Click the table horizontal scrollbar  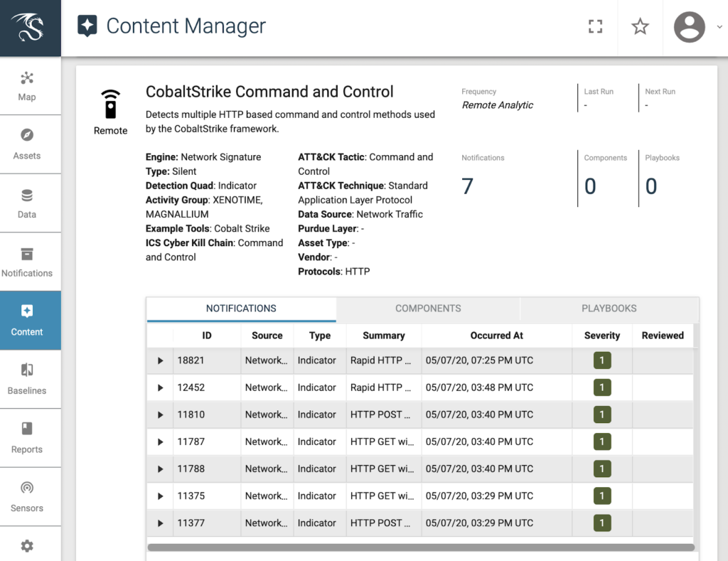(421, 547)
